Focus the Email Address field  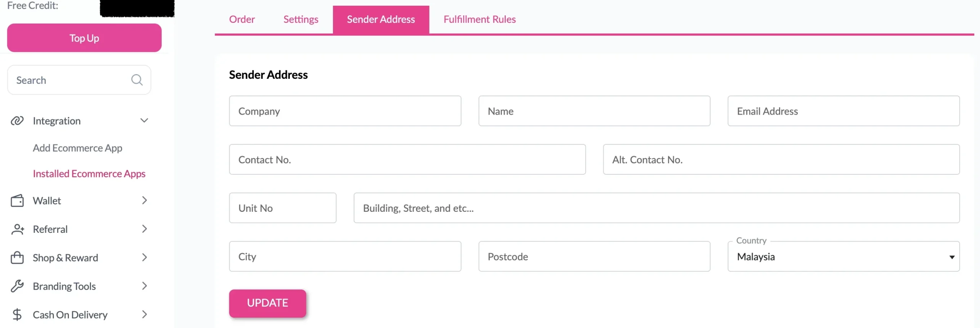(843, 111)
